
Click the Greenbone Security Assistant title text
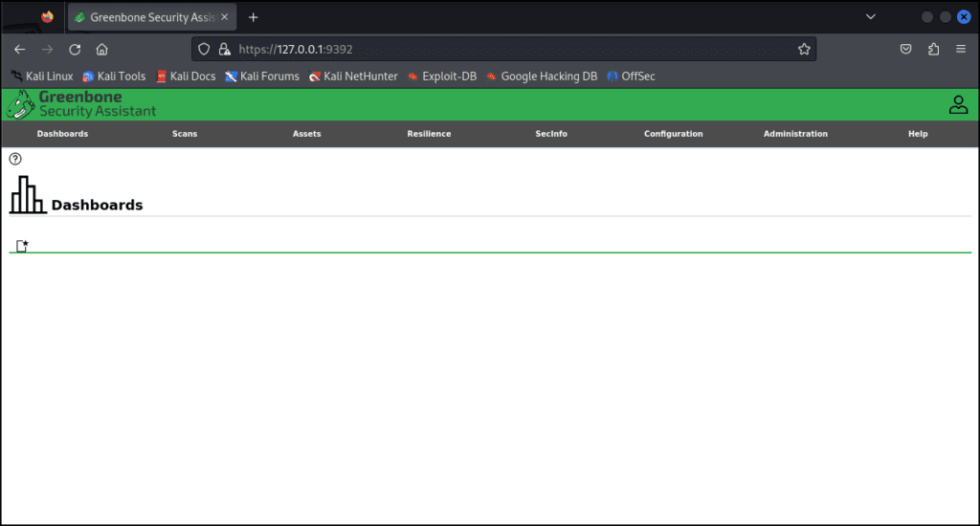pos(98,104)
